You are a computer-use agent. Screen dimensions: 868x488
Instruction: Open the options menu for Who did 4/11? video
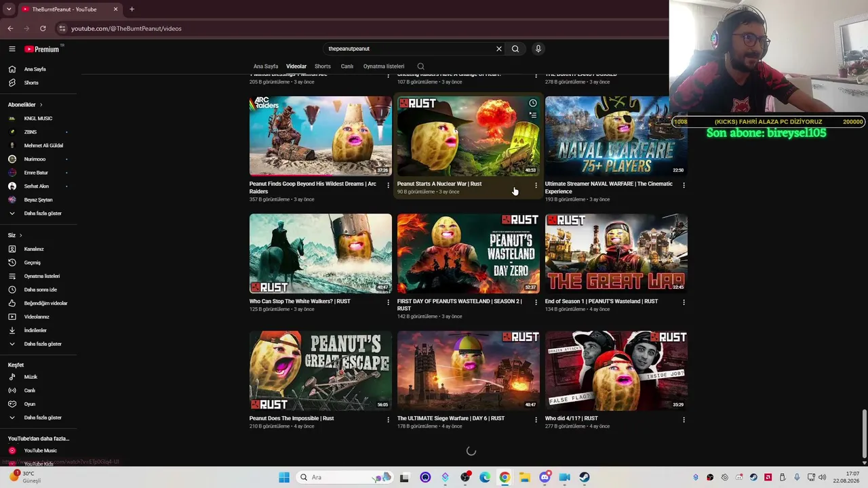coord(684,420)
